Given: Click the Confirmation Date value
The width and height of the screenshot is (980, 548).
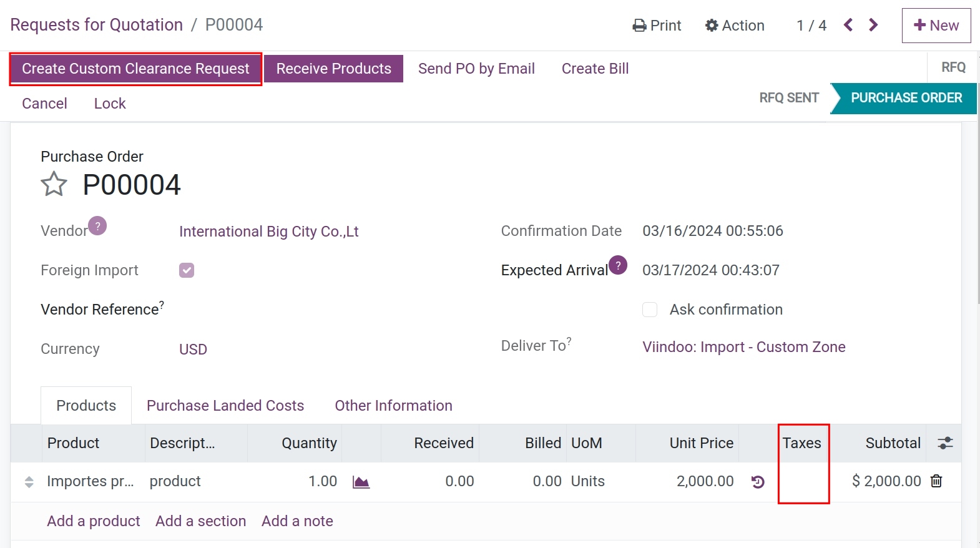Looking at the screenshot, I should (712, 231).
